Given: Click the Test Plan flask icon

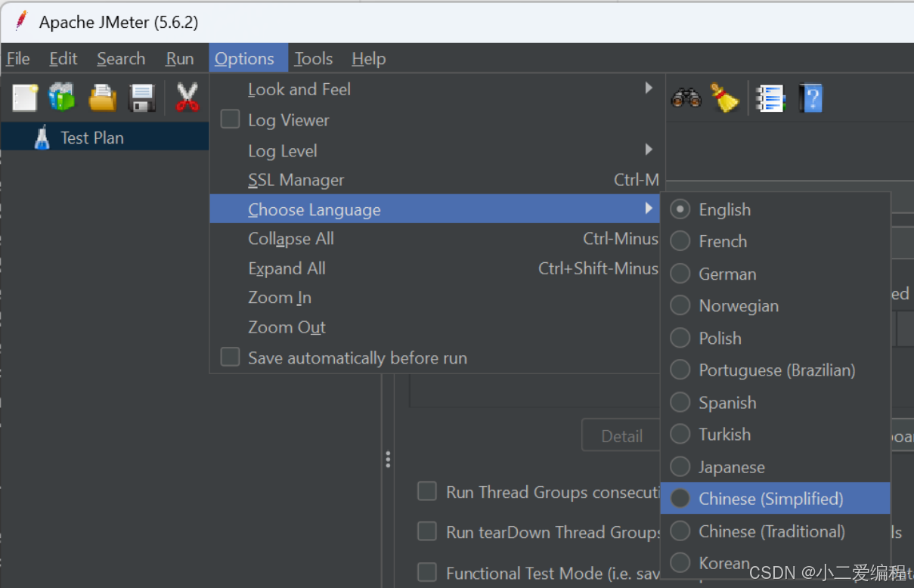Looking at the screenshot, I should 42,138.
